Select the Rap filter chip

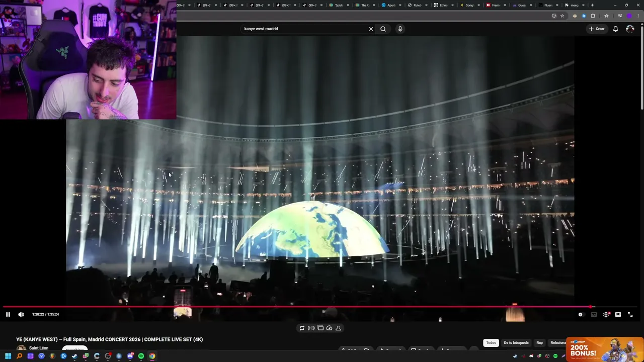pos(539,343)
